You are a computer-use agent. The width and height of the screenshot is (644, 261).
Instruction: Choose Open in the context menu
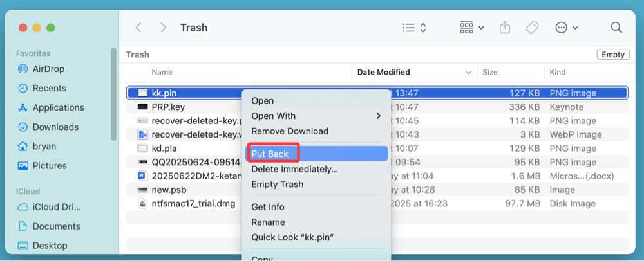coord(263,101)
